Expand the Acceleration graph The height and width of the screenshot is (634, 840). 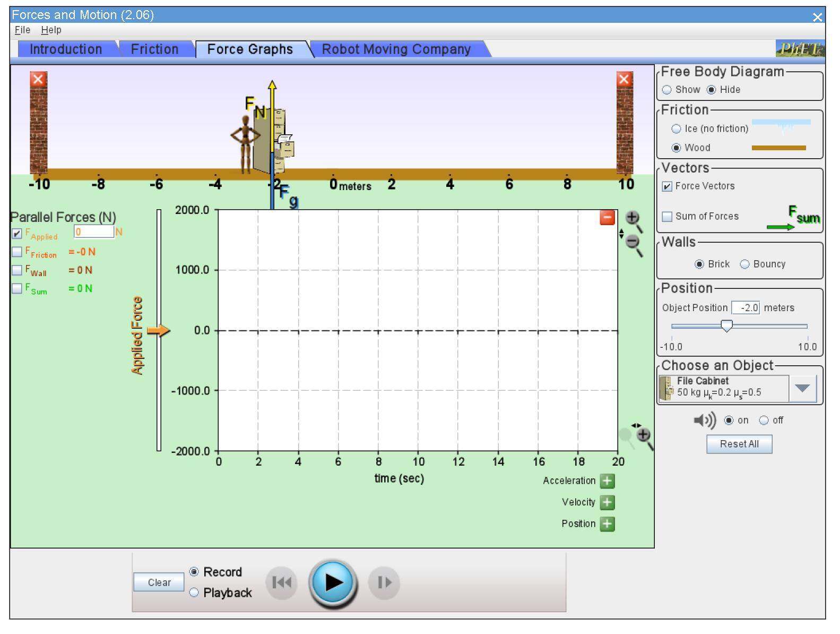coord(607,481)
